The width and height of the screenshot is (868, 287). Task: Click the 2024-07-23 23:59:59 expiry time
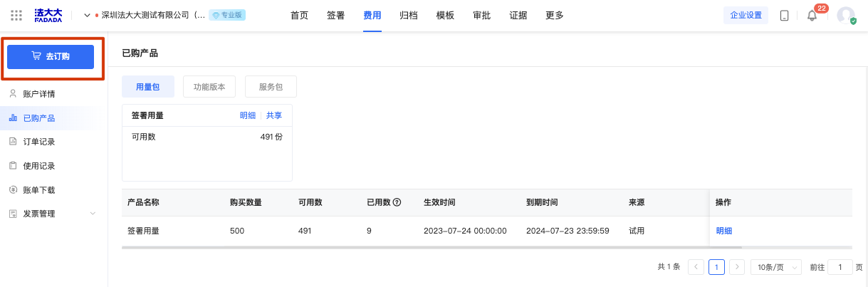click(x=568, y=231)
